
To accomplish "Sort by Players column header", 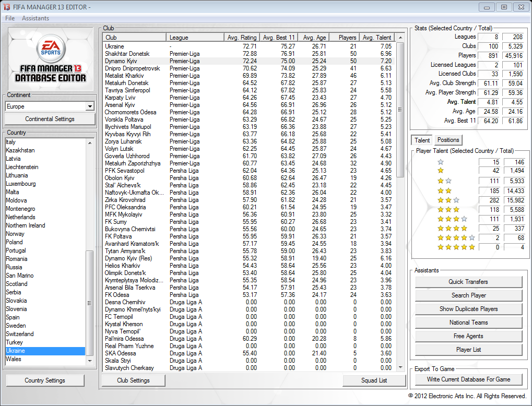I will 345,37.
